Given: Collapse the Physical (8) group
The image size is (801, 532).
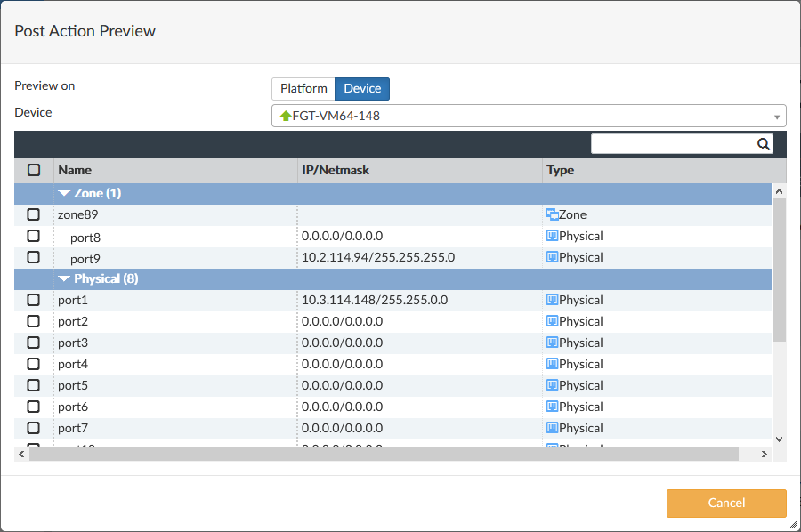Looking at the screenshot, I should (x=64, y=278).
